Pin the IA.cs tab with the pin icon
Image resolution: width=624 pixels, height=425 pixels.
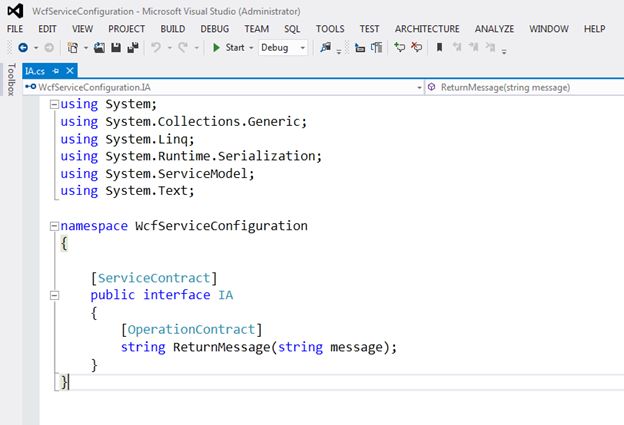56,71
